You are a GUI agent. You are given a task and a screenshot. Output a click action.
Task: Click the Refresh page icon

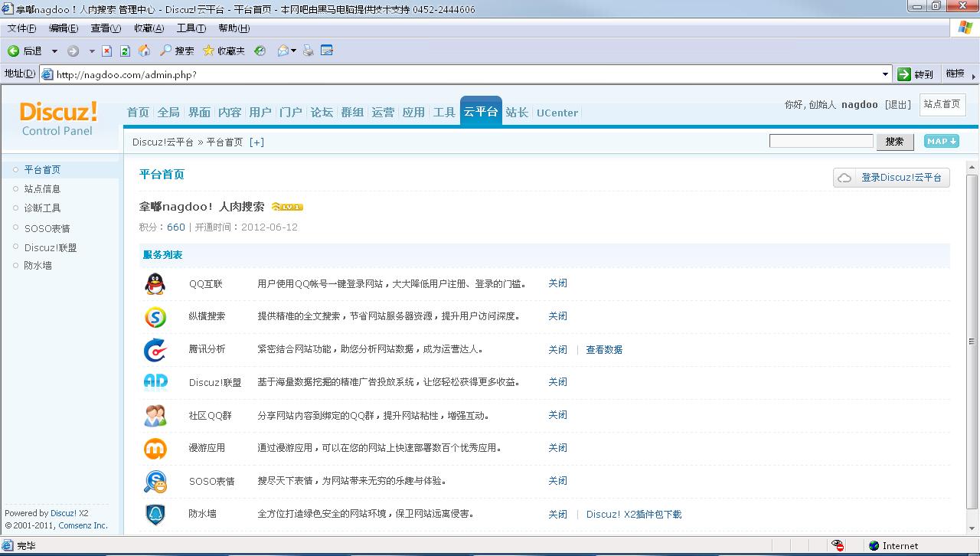(x=125, y=51)
